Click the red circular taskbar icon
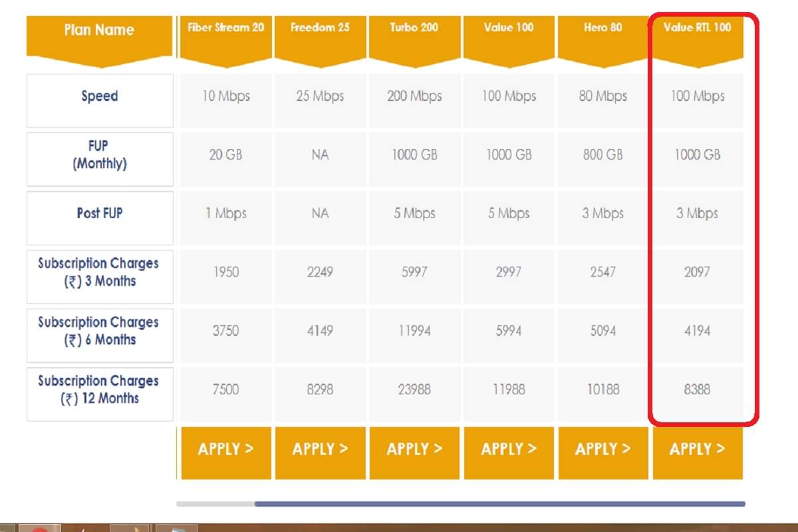This screenshot has width=798, height=532. click(x=40, y=529)
